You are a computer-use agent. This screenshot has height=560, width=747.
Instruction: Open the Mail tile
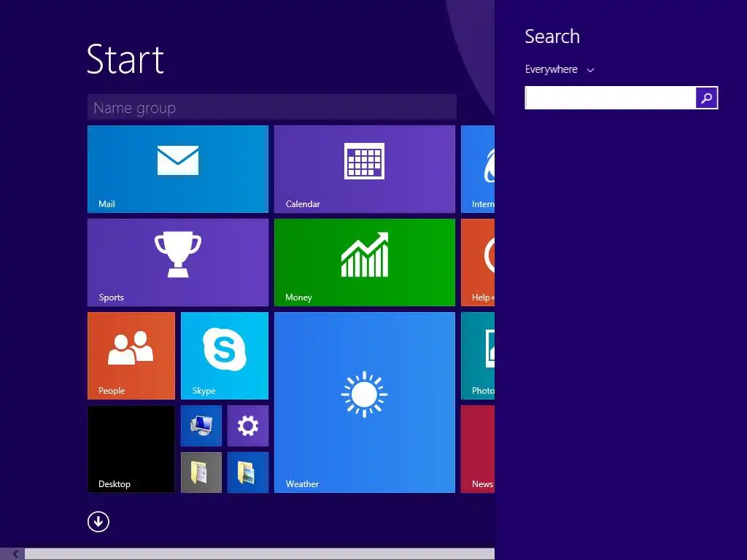(178, 169)
